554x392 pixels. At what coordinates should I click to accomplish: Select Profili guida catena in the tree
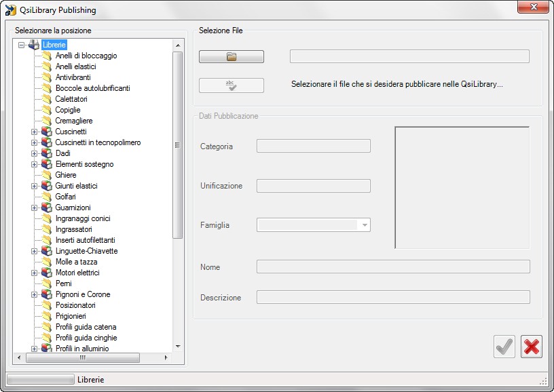pyautogui.click(x=86, y=327)
